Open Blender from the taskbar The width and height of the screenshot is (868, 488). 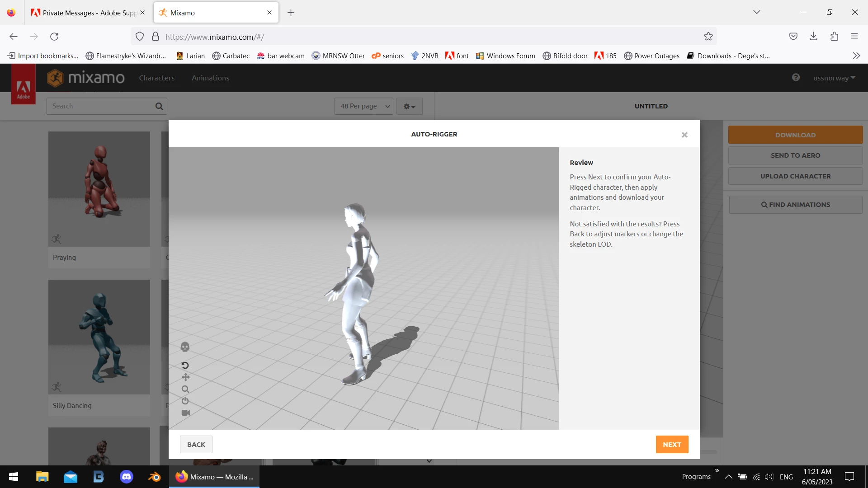pyautogui.click(x=154, y=477)
